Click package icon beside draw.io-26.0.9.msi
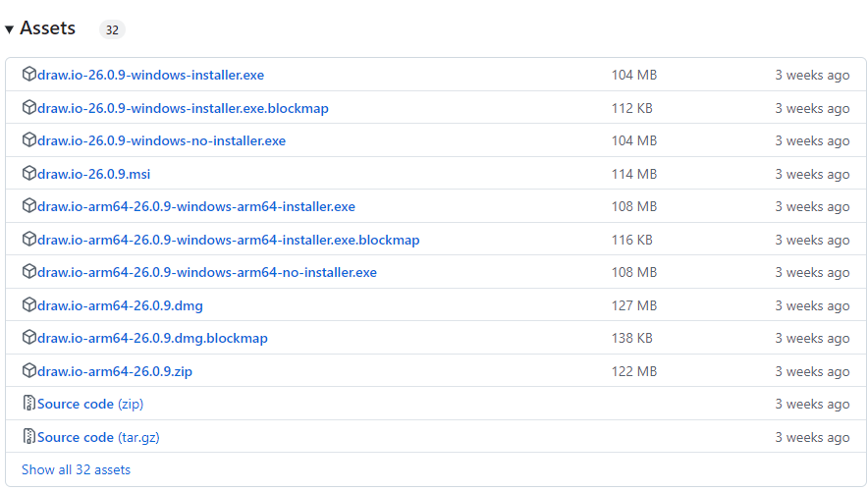The height and width of the screenshot is (492, 868). click(x=29, y=174)
